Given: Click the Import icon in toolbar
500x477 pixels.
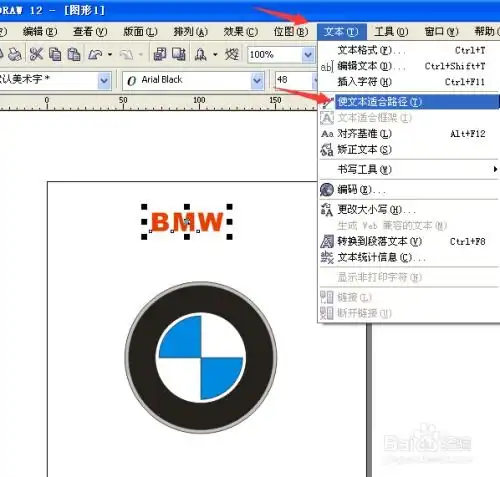Looking at the screenshot, I should 160,54.
